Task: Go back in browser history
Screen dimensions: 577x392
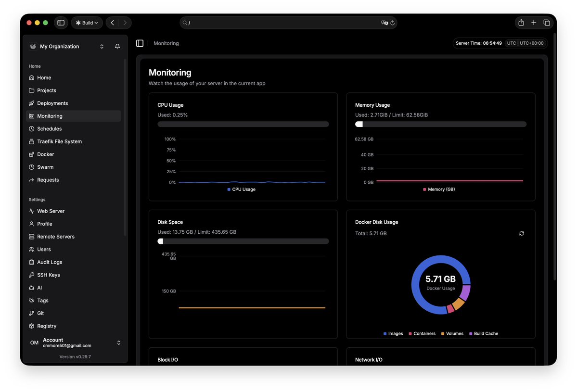Action: click(113, 23)
